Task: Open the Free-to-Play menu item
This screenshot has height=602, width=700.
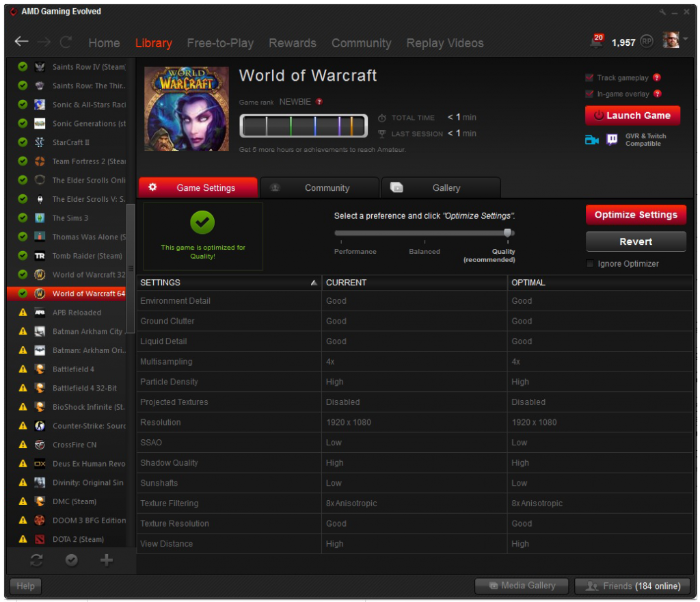Action: click(x=220, y=43)
